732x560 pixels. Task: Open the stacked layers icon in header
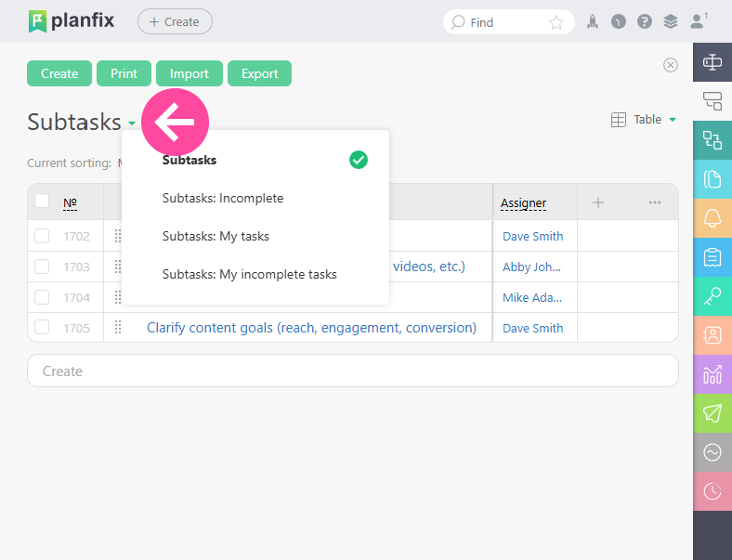point(671,22)
